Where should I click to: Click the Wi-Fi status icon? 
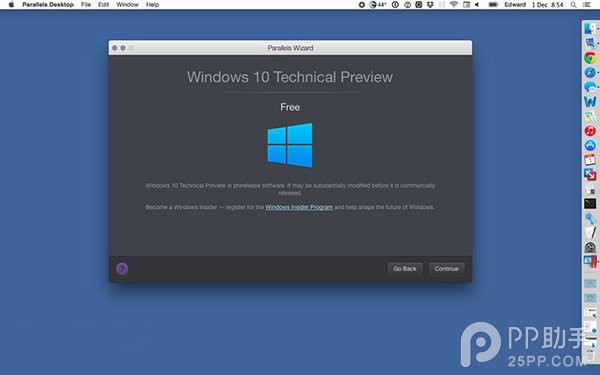(454, 5)
